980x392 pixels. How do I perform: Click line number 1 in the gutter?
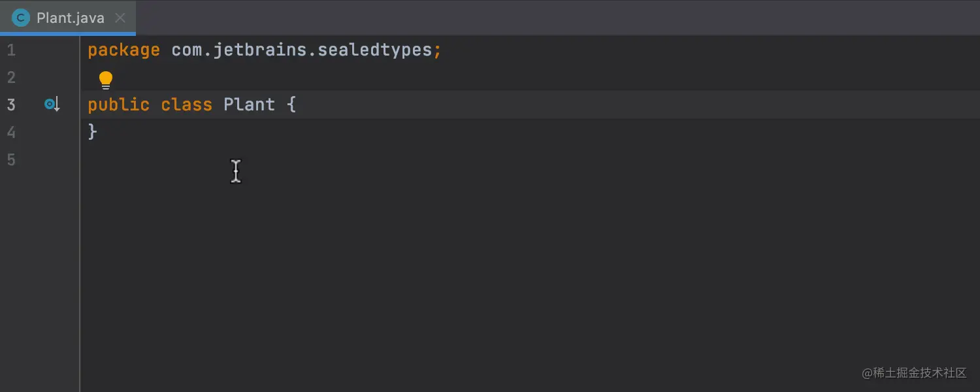point(11,50)
